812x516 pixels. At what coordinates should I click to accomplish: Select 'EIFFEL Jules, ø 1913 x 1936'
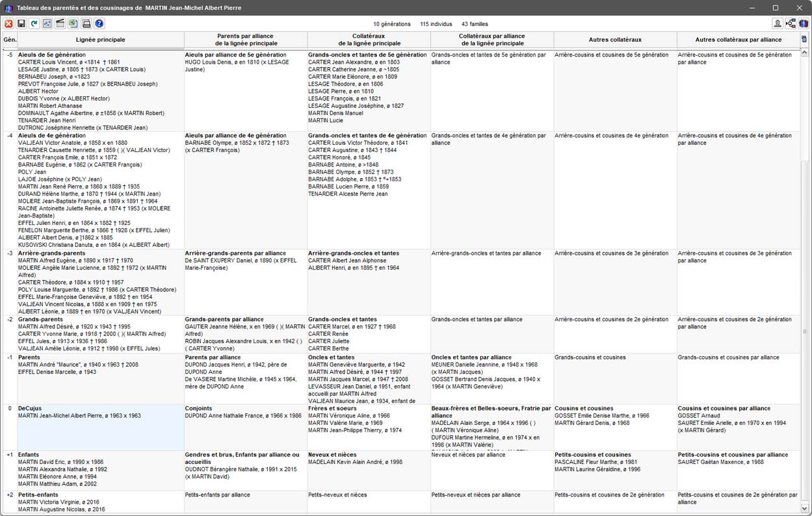coord(63,341)
